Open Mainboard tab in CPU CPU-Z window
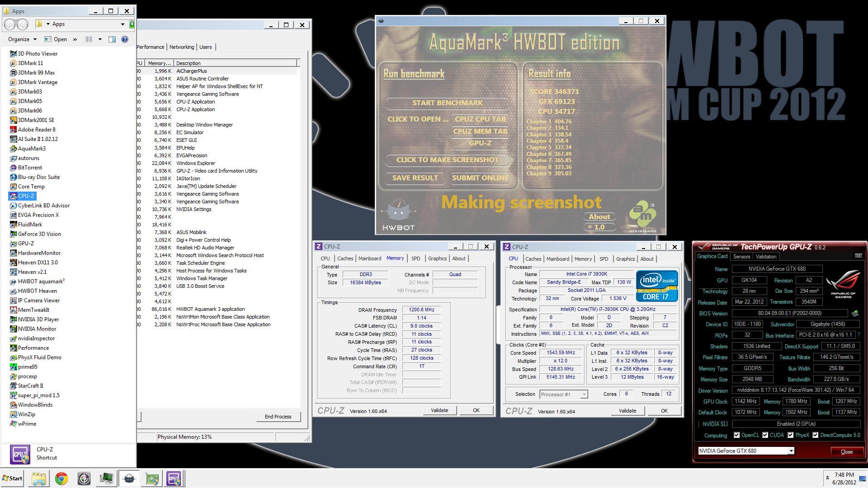 (557, 259)
